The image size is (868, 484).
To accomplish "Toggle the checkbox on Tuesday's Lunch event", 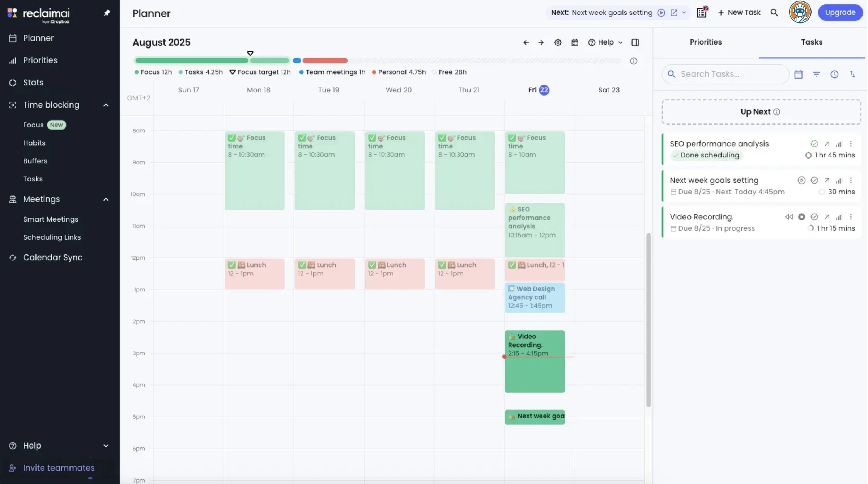I will pyautogui.click(x=302, y=265).
